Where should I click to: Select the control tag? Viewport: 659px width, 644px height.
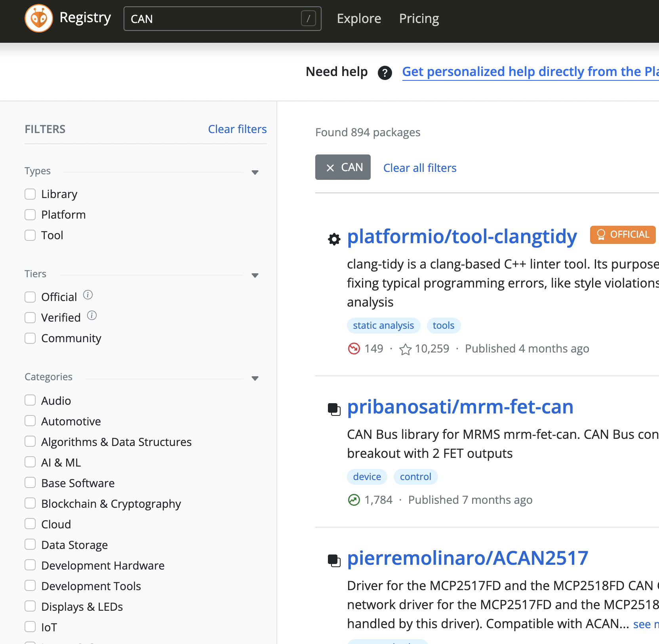coord(415,477)
